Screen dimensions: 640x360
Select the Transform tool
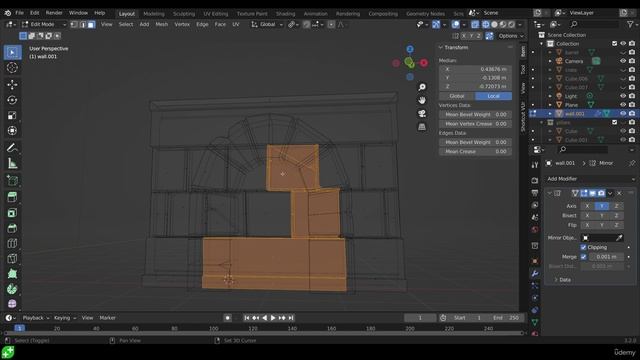click(x=12, y=131)
